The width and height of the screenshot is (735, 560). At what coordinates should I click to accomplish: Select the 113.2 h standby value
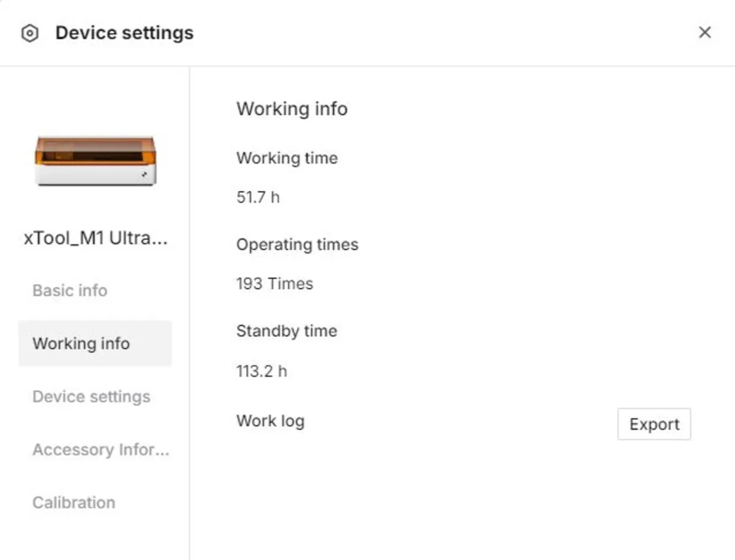(x=262, y=371)
